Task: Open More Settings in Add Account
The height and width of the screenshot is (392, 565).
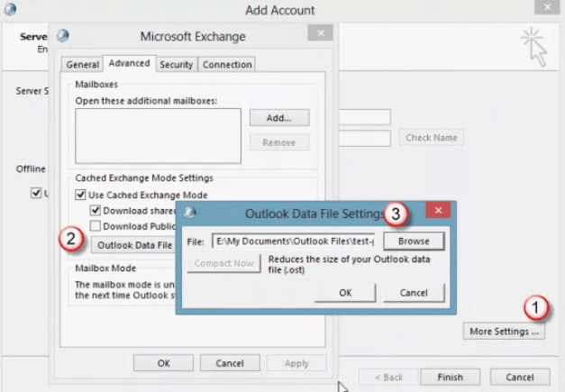Action: [x=505, y=331]
